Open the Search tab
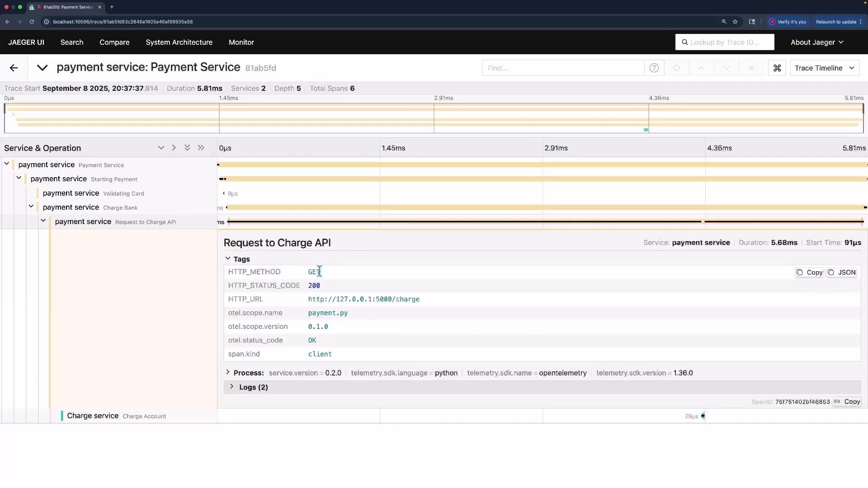 72,42
